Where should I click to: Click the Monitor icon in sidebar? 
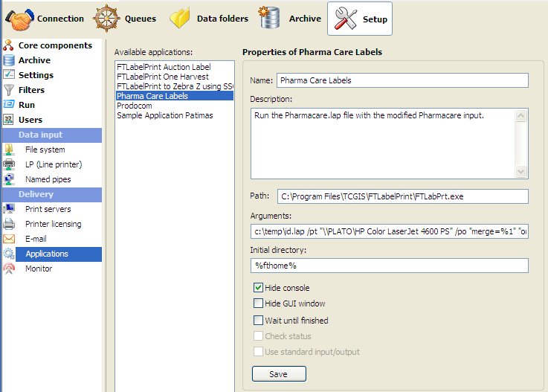9,269
